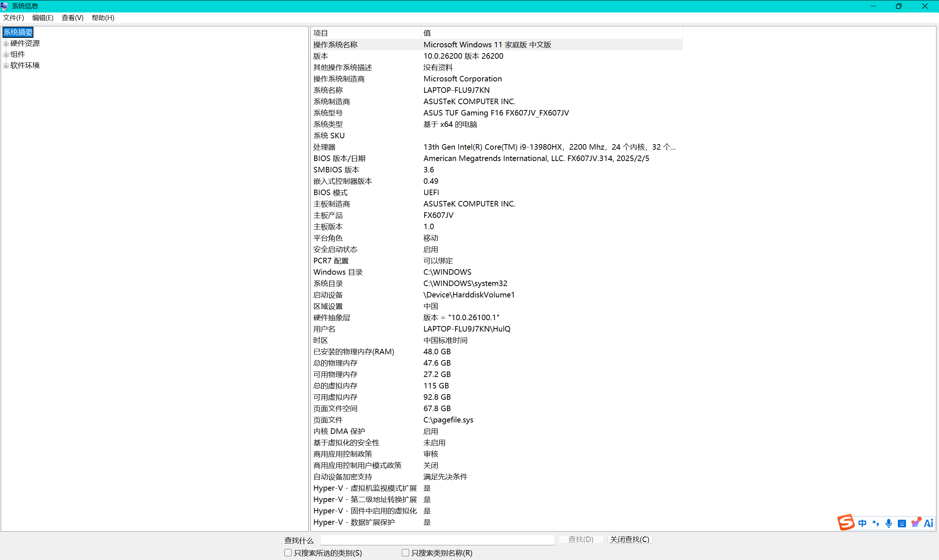Select the 硬件资源 tree label

point(25,43)
